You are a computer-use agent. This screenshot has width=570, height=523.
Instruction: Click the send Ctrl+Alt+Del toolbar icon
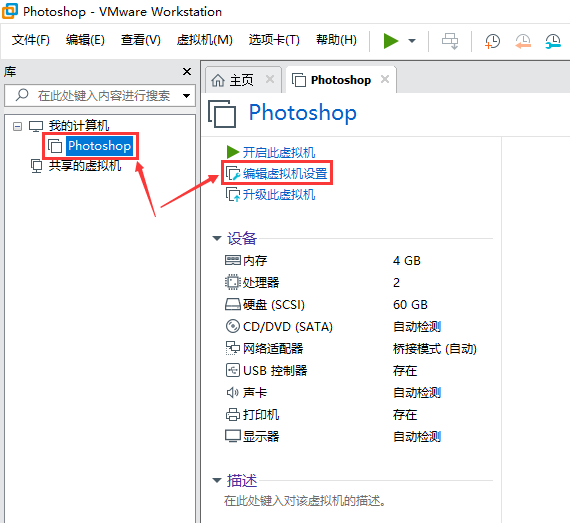click(450, 41)
